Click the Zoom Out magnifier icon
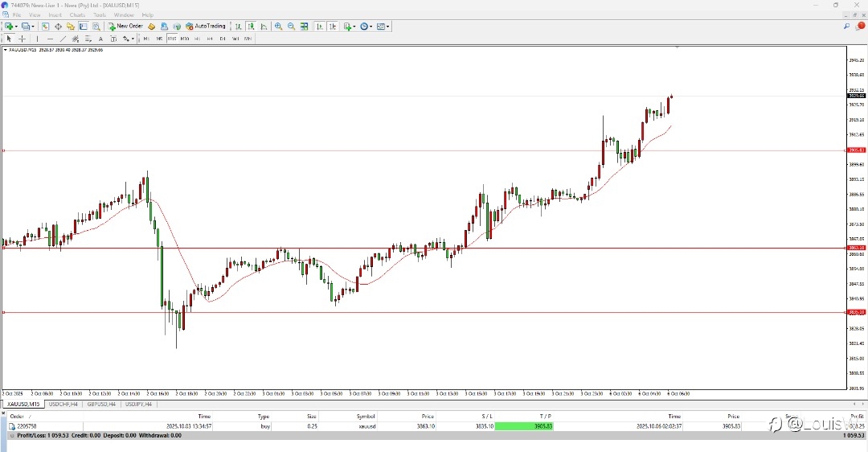The height and width of the screenshot is (452, 868). (291, 26)
